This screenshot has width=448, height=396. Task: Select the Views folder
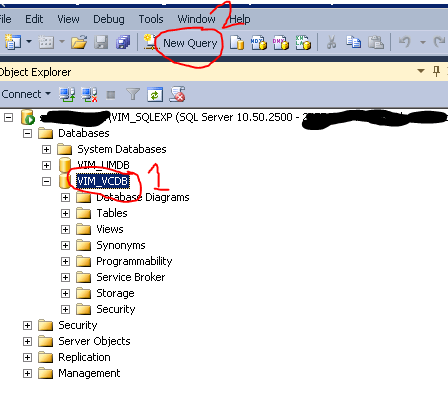(x=110, y=229)
